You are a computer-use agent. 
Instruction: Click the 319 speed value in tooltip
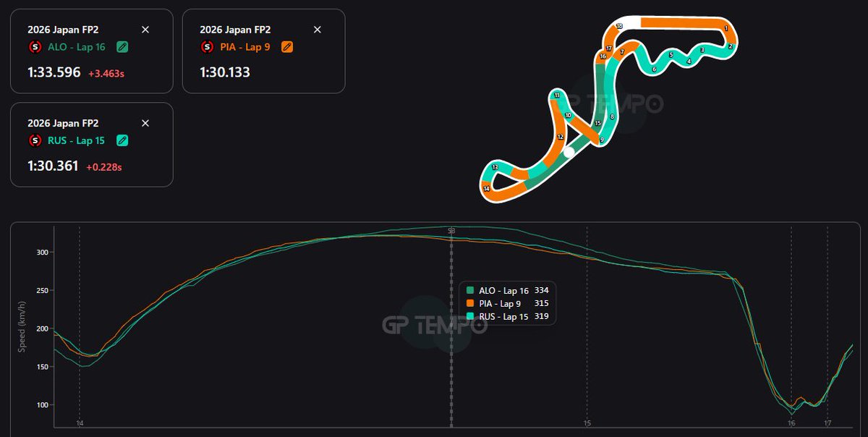[x=541, y=316]
